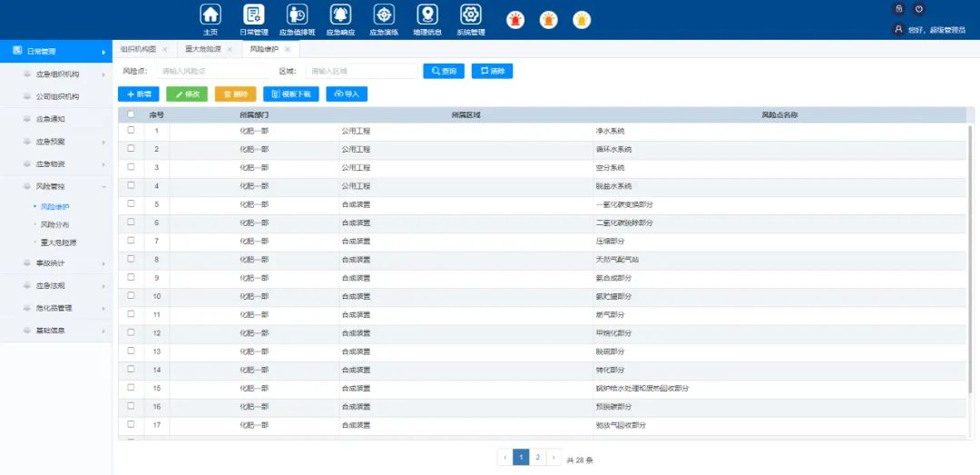Click the green 修改 edit button

click(187, 94)
